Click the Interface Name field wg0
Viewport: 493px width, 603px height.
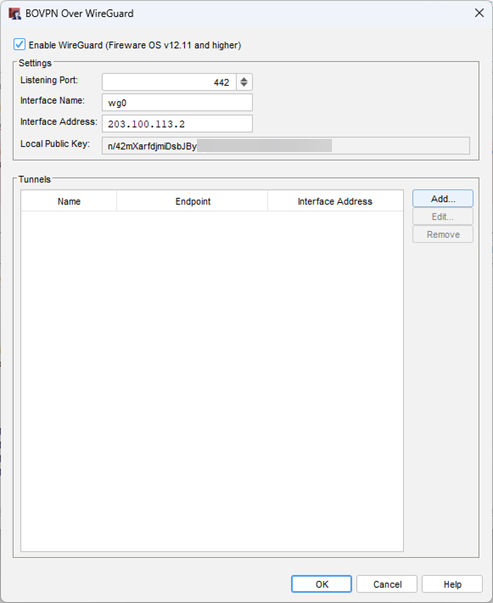177,103
